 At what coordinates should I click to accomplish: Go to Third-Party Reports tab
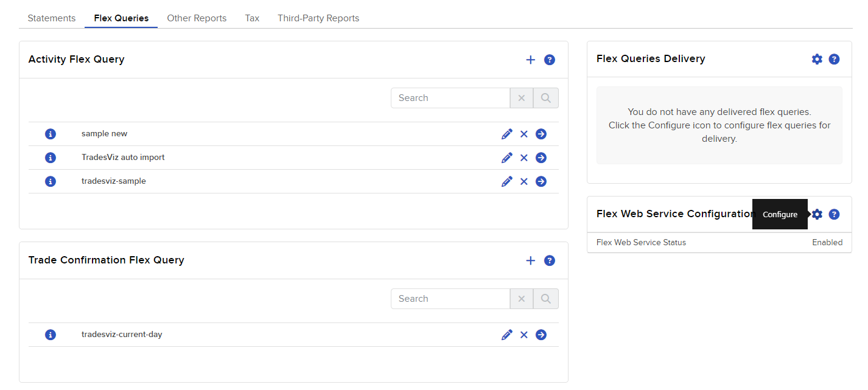pos(318,18)
